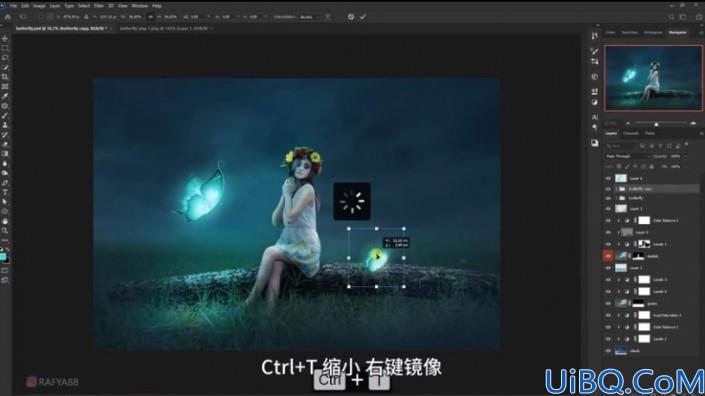
Task: Toggle visibility of Color Balance 1 layer
Action: tap(608, 327)
